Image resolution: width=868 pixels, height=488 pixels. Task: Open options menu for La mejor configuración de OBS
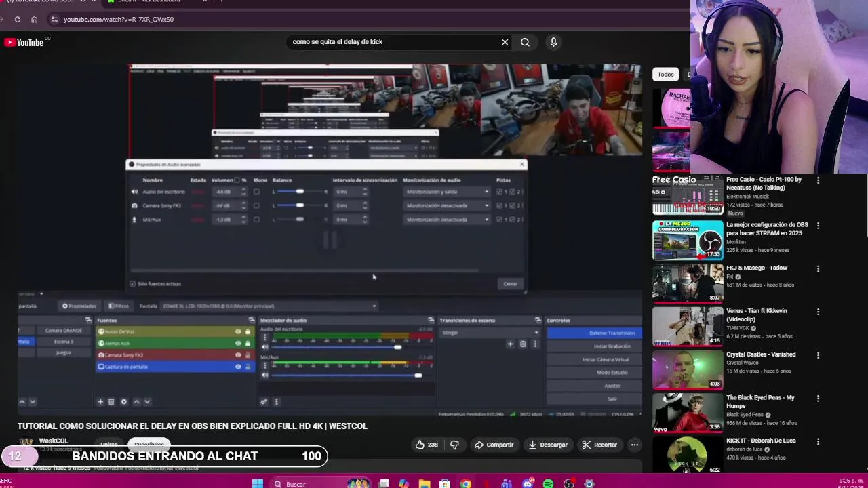click(x=818, y=226)
